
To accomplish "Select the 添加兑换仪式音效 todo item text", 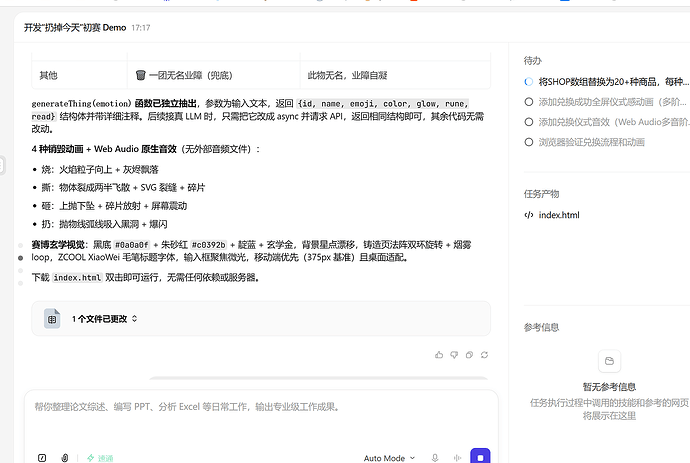I will [612, 122].
